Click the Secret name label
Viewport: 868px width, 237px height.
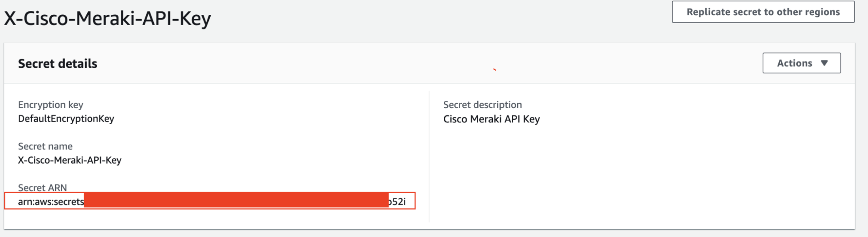point(45,146)
